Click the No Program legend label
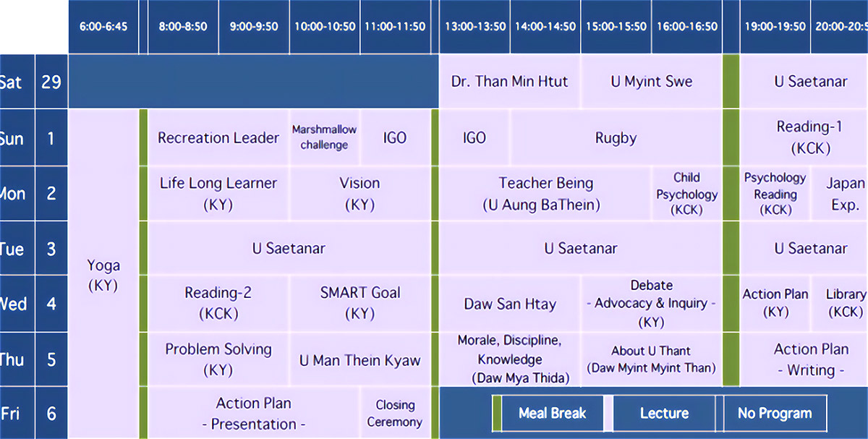Screen dimensions: 868x439 tap(774, 414)
